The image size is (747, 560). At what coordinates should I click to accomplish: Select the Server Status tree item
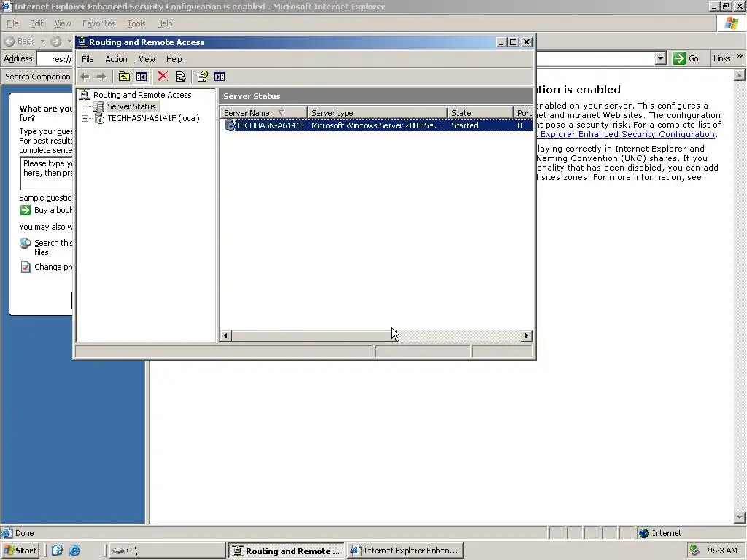tap(131, 106)
